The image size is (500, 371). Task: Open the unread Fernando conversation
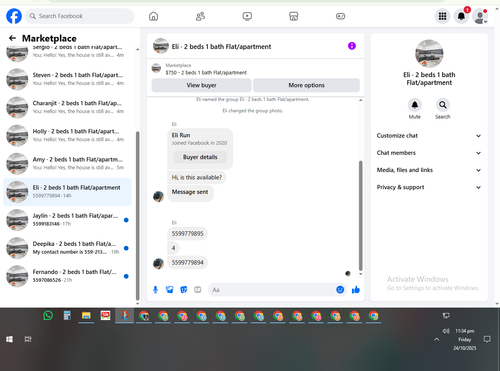[67, 276]
